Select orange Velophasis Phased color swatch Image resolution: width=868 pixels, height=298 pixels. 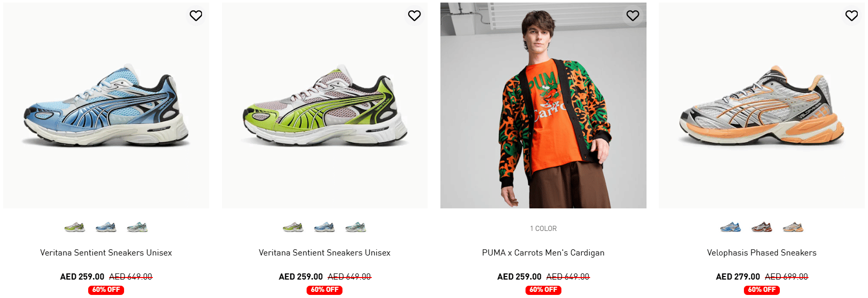793,227
